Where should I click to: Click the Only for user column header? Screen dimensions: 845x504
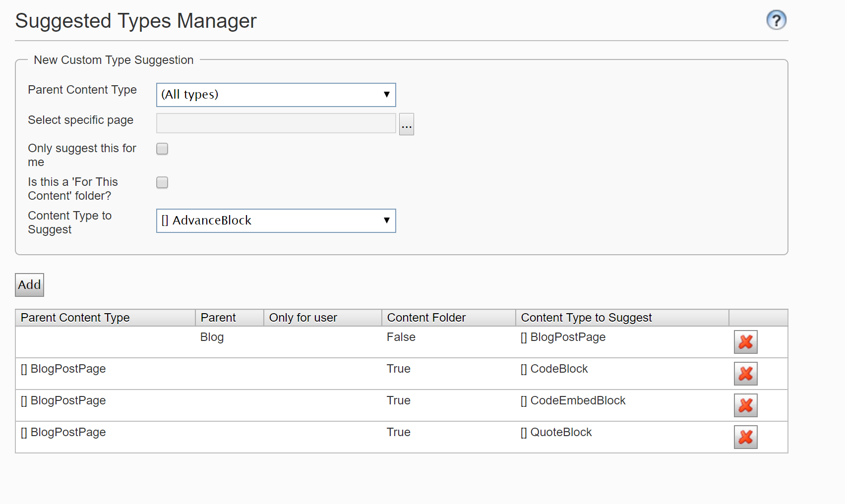pyautogui.click(x=303, y=318)
